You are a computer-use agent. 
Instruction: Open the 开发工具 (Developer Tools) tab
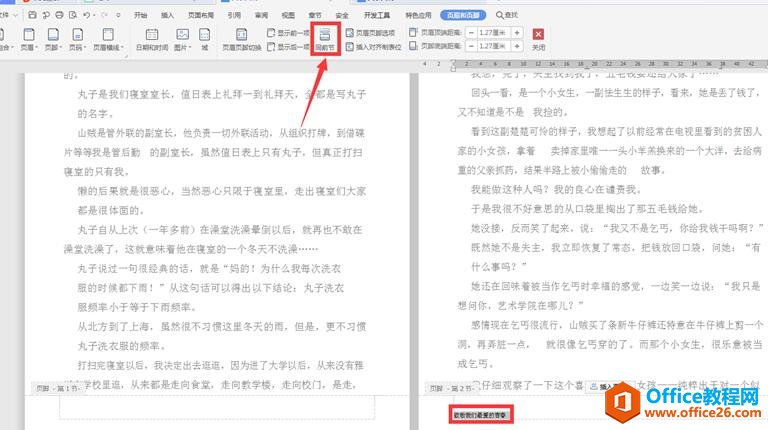[x=377, y=15]
